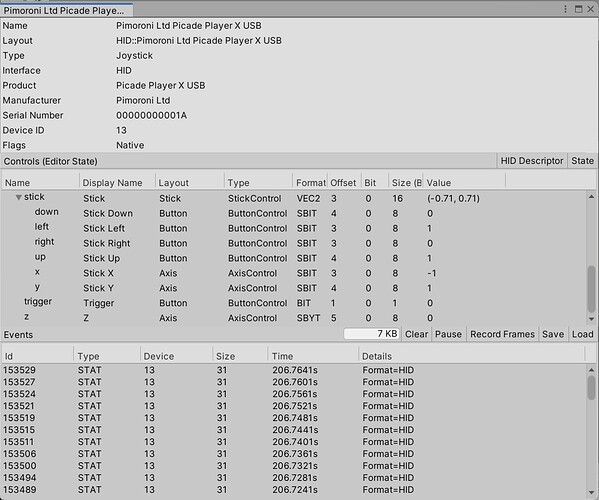
Task: Save the recorded events trace
Action: (553, 334)
